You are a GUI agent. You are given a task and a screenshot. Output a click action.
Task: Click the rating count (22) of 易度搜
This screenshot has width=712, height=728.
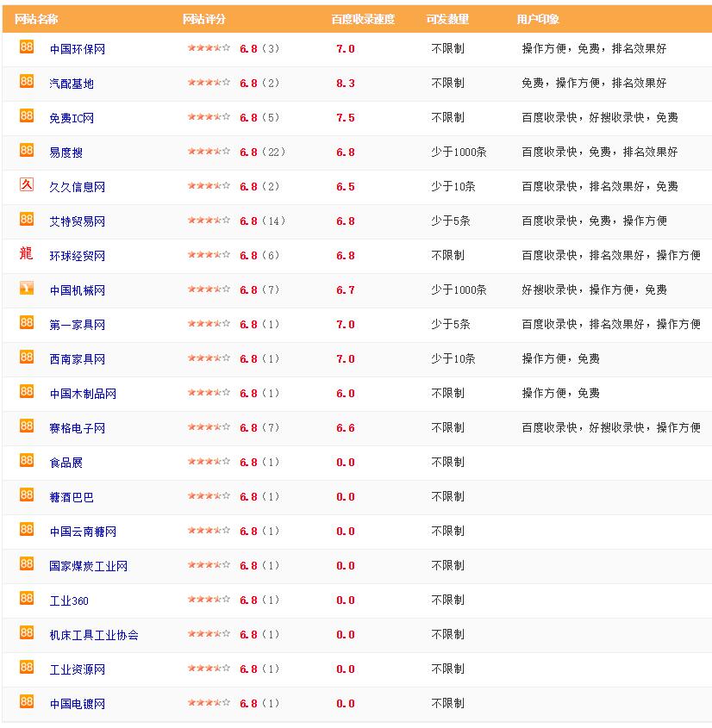point(273,152)
